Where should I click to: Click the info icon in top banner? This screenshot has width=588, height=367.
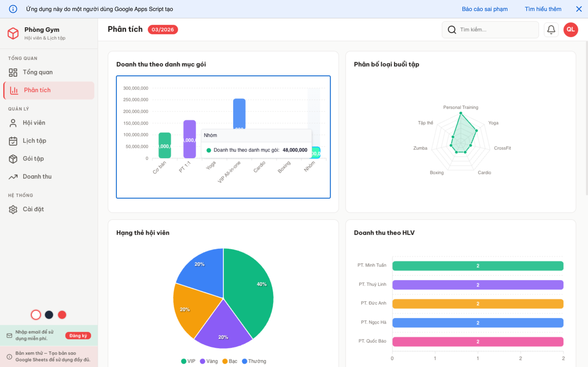13,9
